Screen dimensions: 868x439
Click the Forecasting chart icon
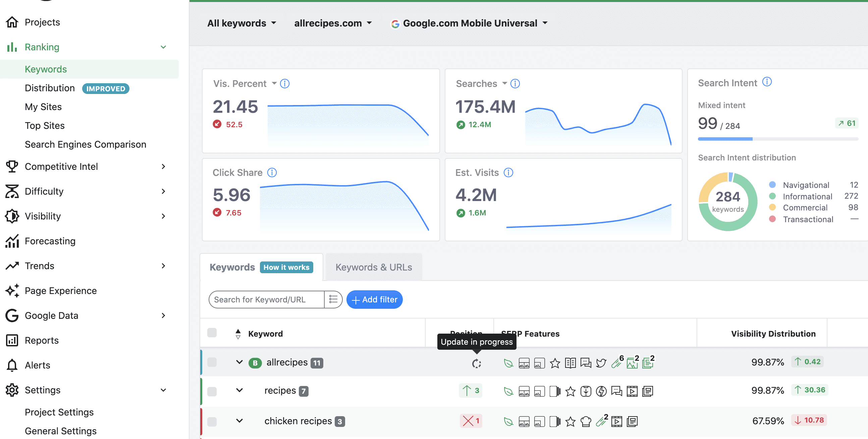(12, 241)
